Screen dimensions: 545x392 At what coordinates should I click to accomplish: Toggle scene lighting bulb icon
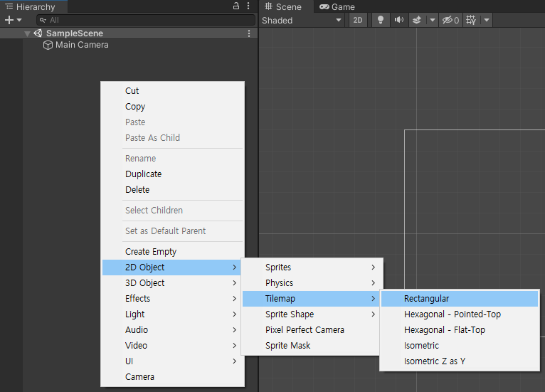pos(381,20)
